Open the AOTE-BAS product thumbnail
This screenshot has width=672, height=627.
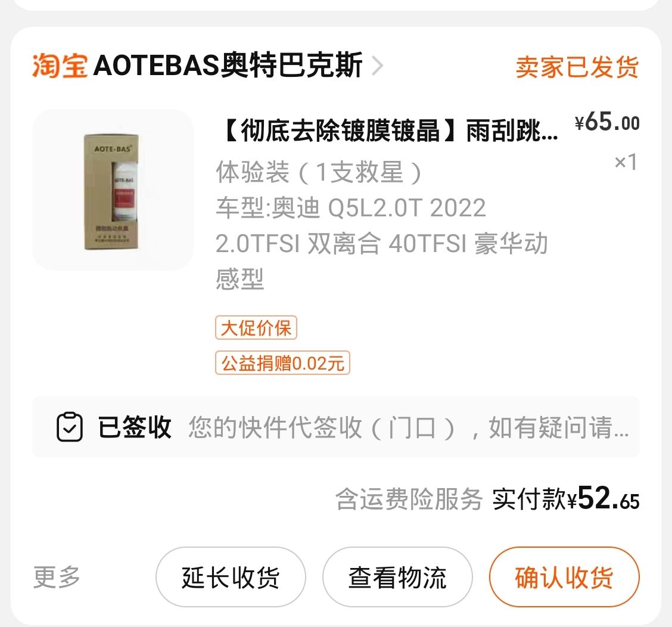pyautogui.click(x=113, y=190)
